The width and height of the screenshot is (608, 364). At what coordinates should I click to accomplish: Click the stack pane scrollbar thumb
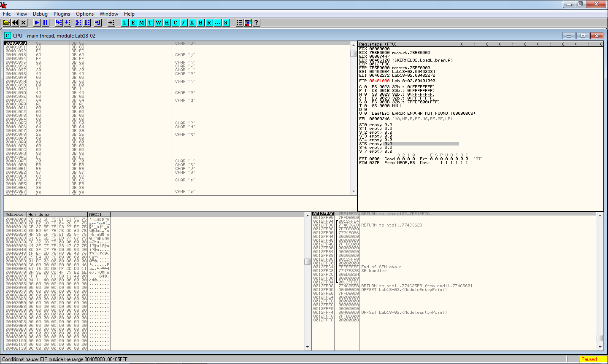tap(600, 338)
